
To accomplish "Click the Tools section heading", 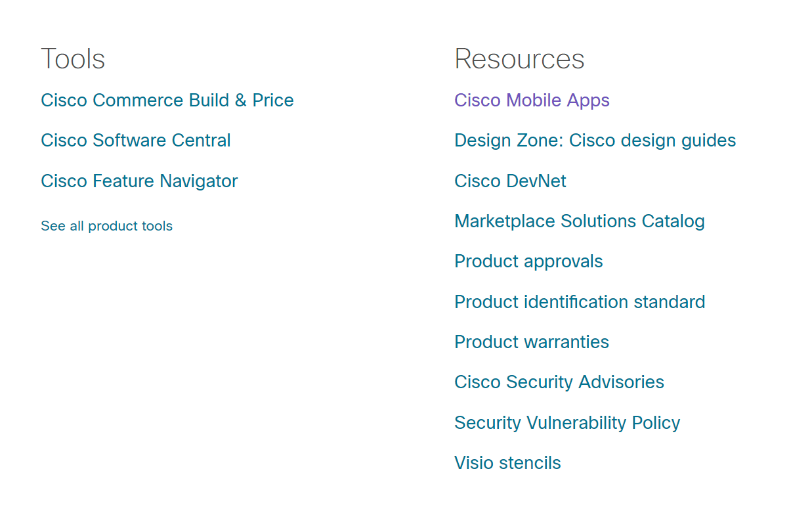I will (73, 58).
